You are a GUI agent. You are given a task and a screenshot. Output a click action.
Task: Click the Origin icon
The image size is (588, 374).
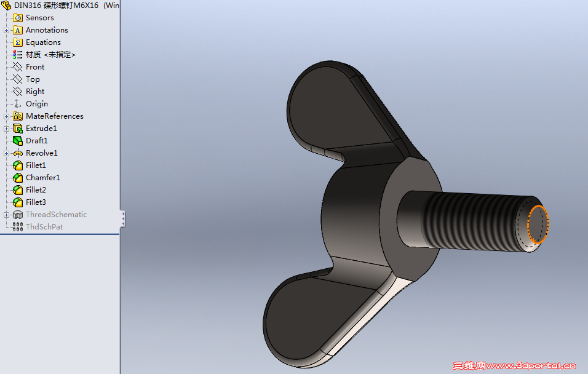[x=18, y=104]
